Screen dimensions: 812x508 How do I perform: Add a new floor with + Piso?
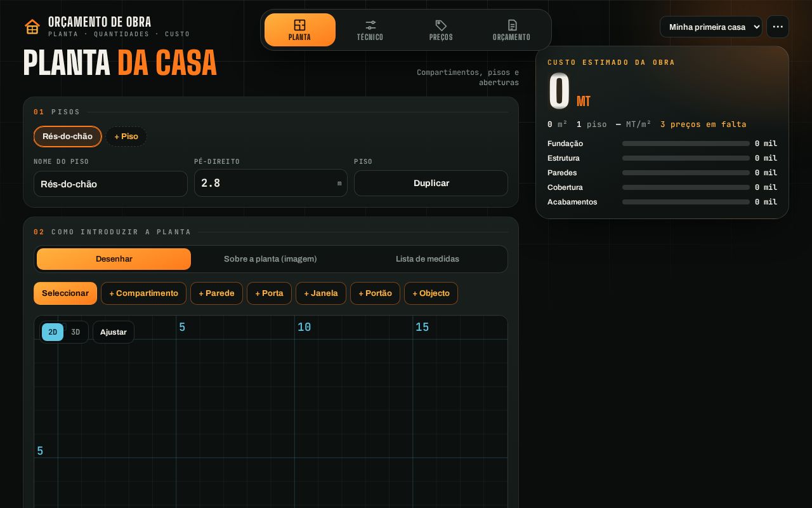pyautogui.click(x=126, y=137)
